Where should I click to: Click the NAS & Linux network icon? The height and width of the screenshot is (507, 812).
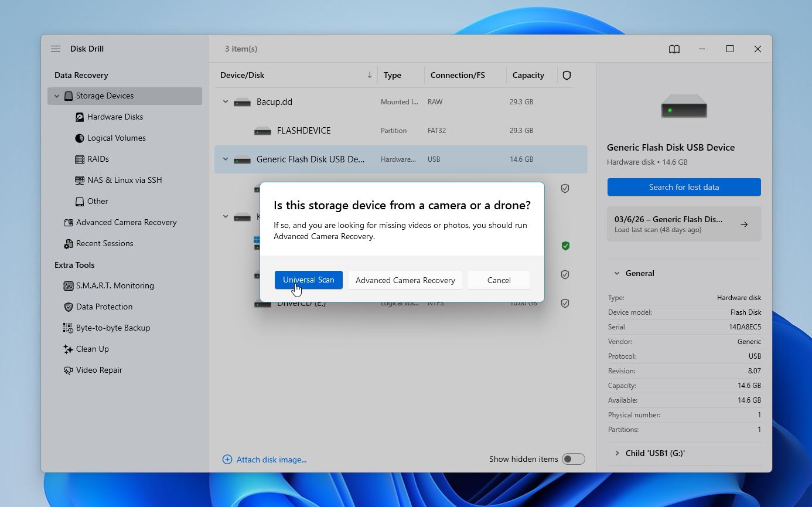pos(80,181)
